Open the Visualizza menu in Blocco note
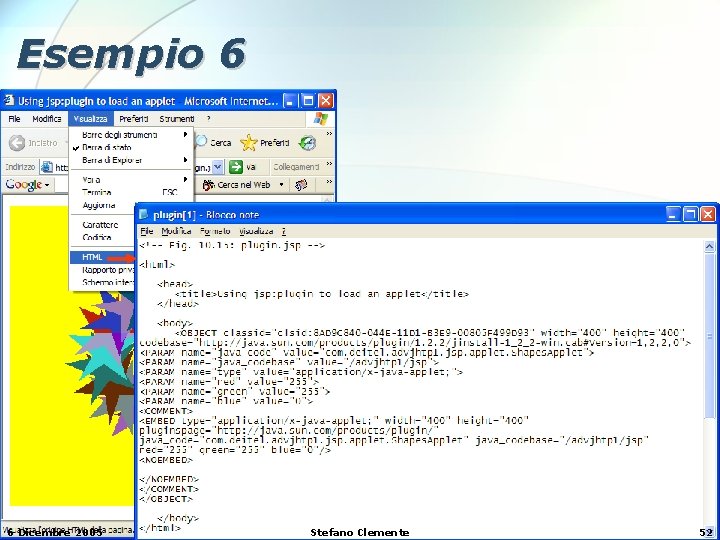 [256, 231]
